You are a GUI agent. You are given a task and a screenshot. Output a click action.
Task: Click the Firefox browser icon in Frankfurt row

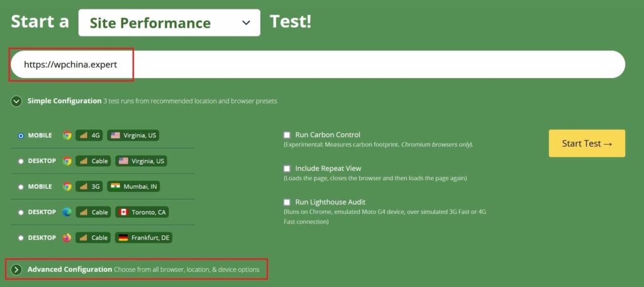pos(67,238)
